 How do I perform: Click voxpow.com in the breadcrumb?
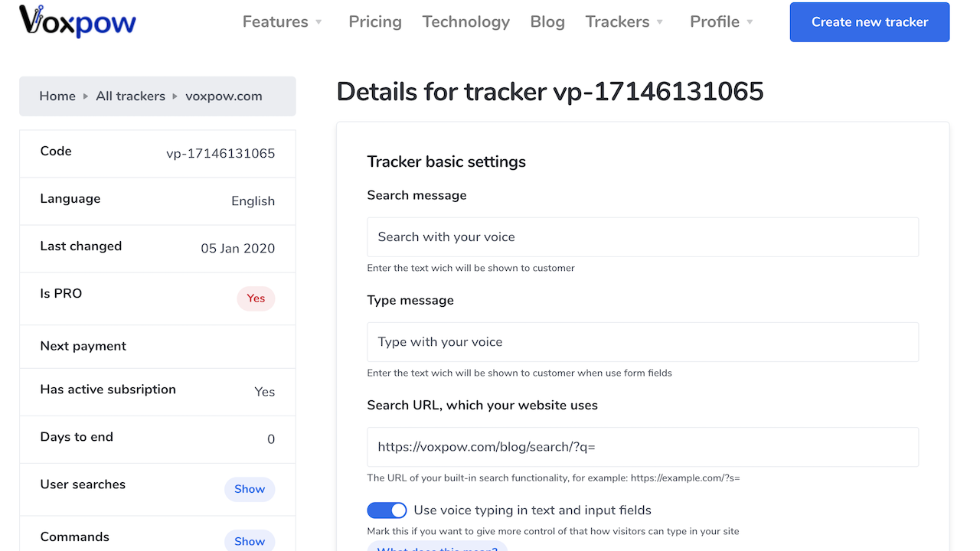pyautogui.click(x=224, y=96)
